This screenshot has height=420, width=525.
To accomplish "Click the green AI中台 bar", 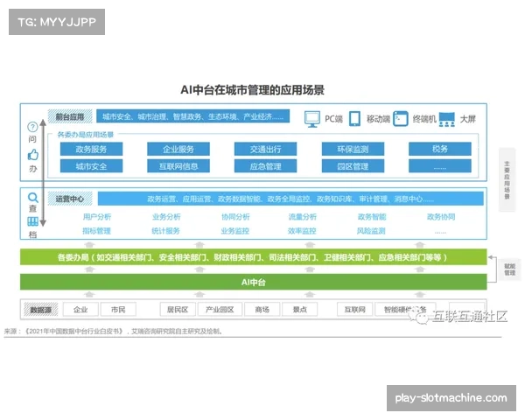I will pyautogui.click(x=254, y=282).
